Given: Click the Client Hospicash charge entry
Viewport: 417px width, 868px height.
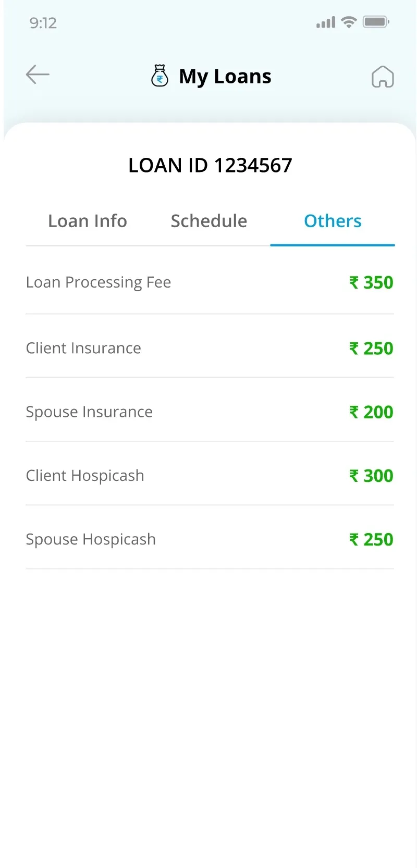Looking at the screenshot, I should [85, 475].
